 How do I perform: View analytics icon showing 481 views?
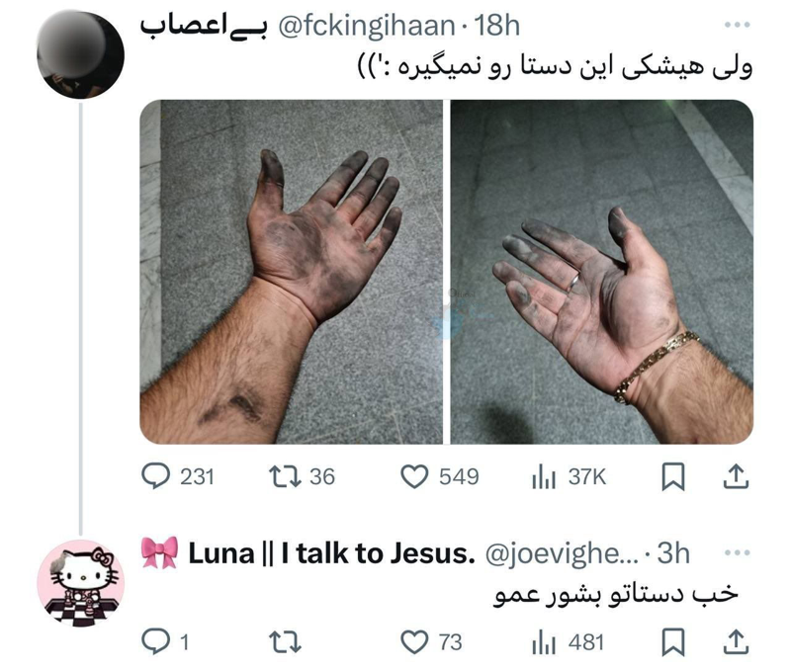click(x=543, y=642)
